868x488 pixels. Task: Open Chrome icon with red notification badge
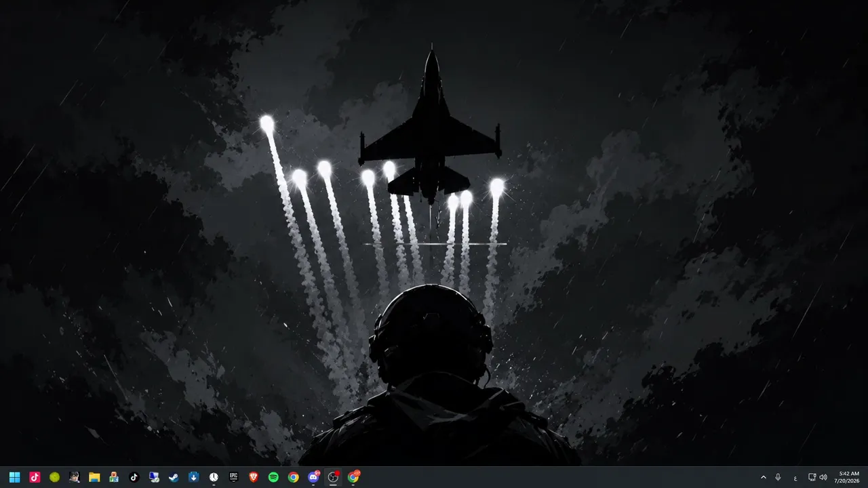(x=353, y=477)
